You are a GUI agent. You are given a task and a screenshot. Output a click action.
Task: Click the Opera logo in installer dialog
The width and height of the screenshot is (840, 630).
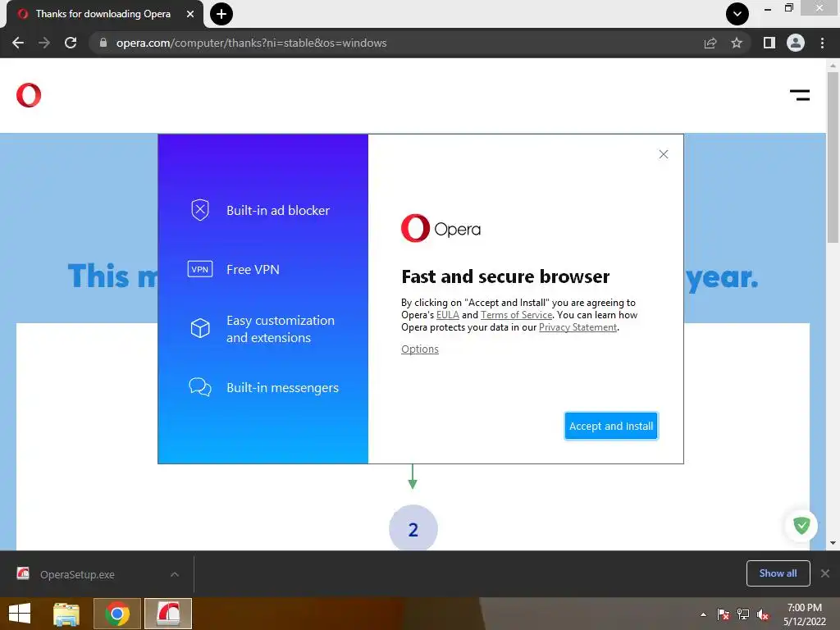pos(441,228)
